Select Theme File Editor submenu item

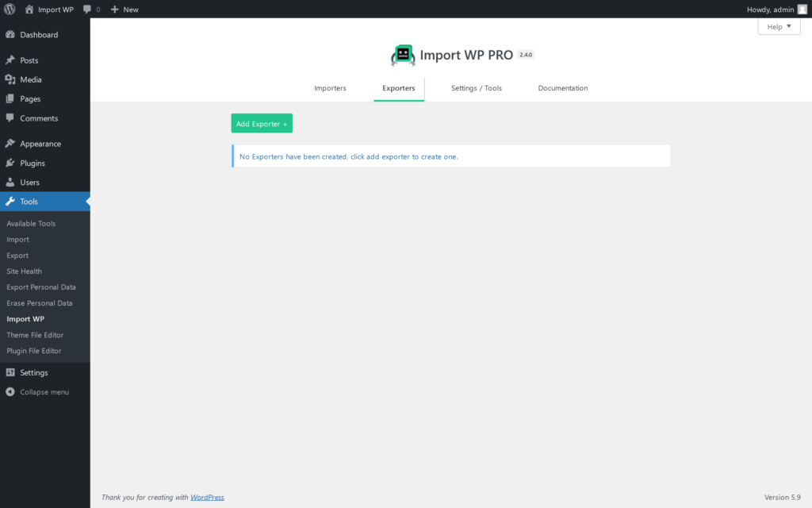[x=35, y=335]
